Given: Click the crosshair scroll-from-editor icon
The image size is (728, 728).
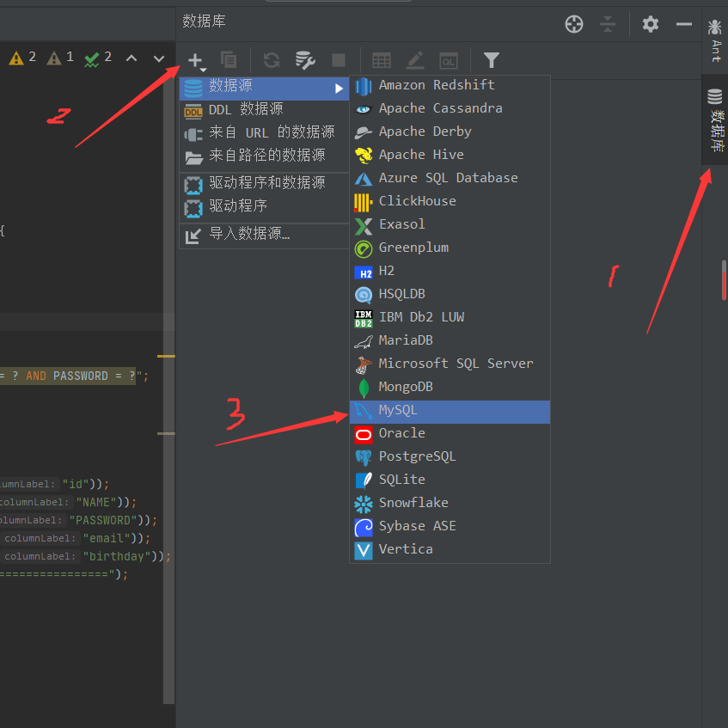Looking at the screenshot, I should (574, 24).
